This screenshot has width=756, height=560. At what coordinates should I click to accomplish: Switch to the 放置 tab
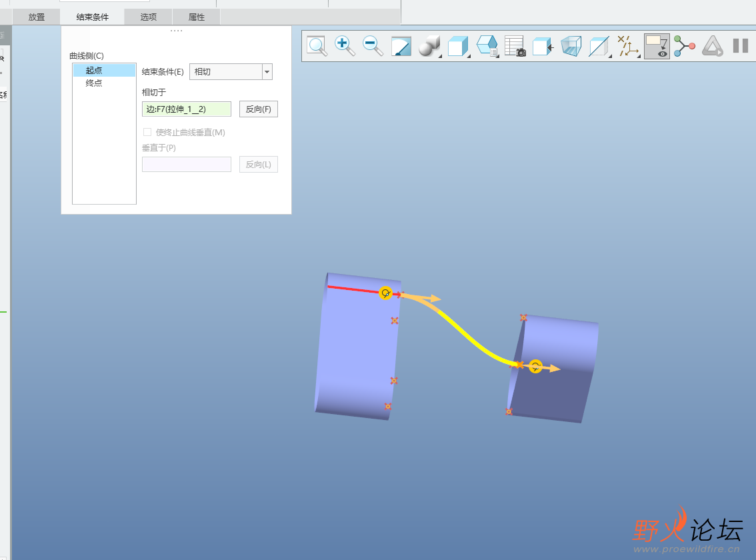(x=37, y=17)
